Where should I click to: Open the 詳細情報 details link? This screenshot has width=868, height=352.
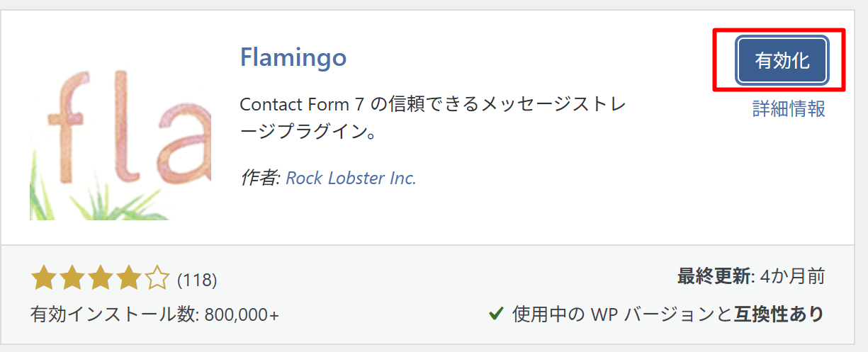[789, 109]
